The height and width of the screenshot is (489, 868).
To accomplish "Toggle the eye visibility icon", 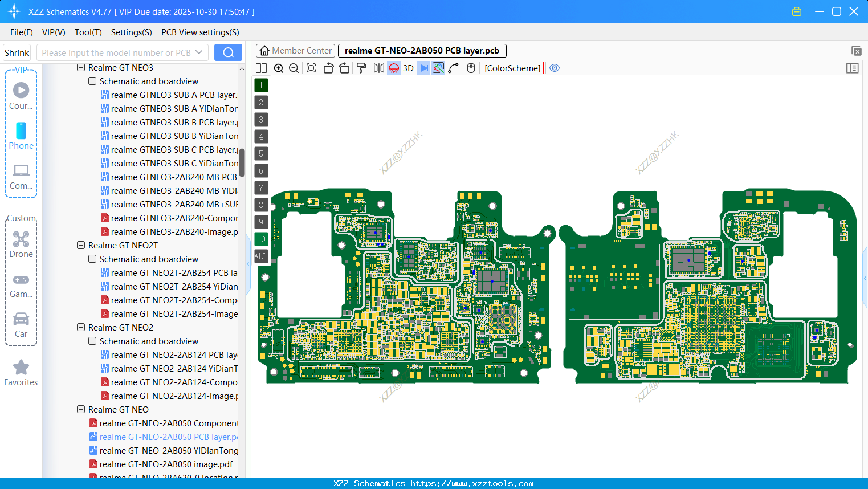I will click(x=555, y=68).
